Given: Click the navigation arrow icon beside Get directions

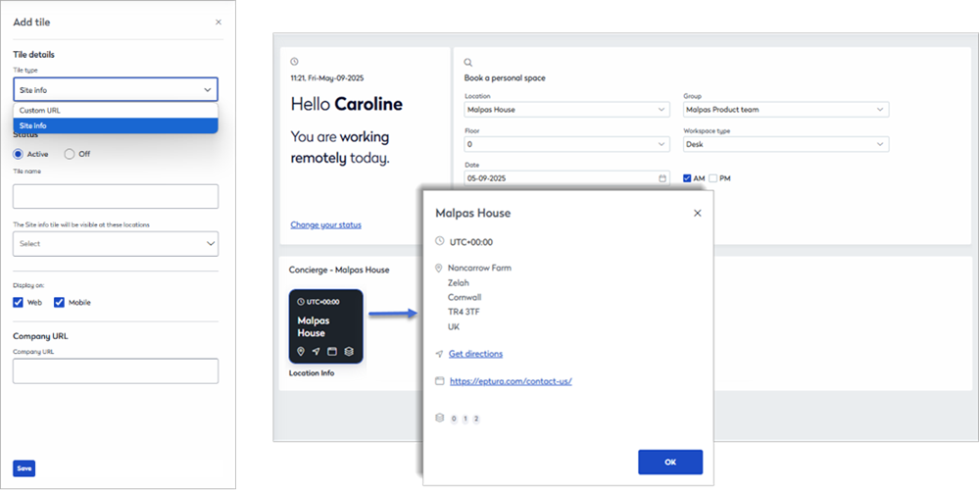Looking at the screenshot, I should 439,354.
